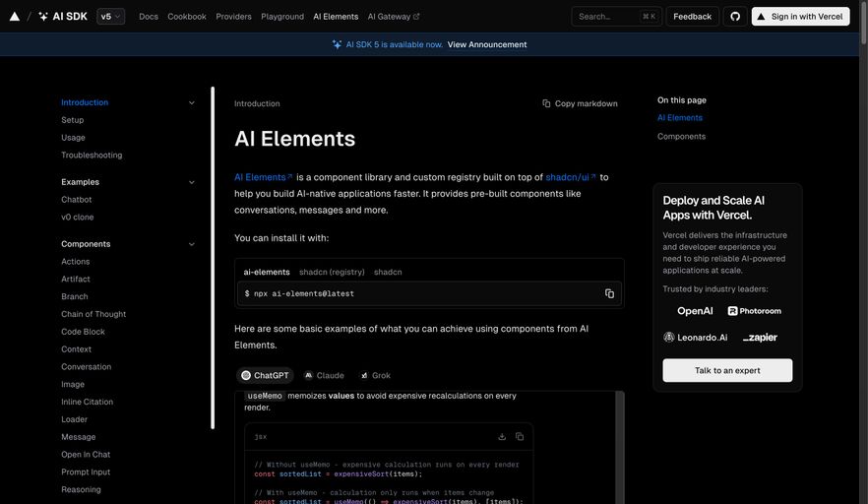Viewport: 868px width, 504px height.
Task: Select the shadcn (registry) install tab
Action: pos(332,272)
